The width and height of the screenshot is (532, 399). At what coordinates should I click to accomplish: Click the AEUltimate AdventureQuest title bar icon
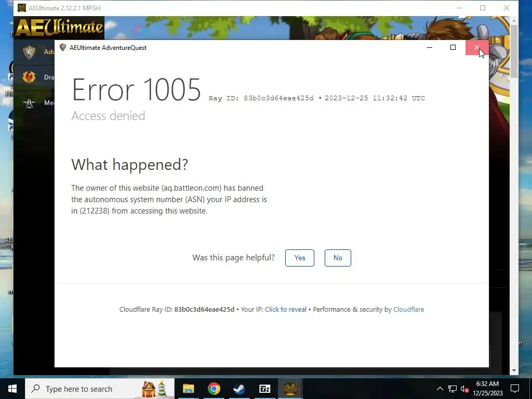63,47
